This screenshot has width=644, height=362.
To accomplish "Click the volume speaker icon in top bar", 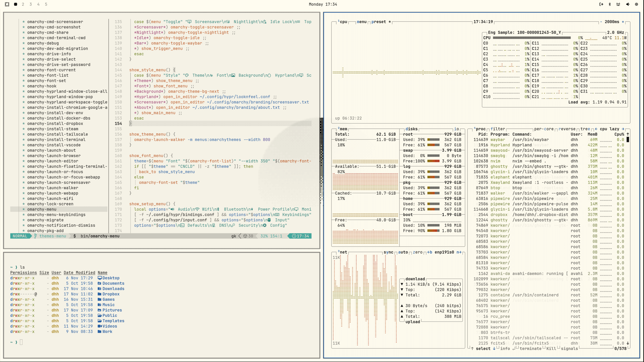I will point(628,4).
